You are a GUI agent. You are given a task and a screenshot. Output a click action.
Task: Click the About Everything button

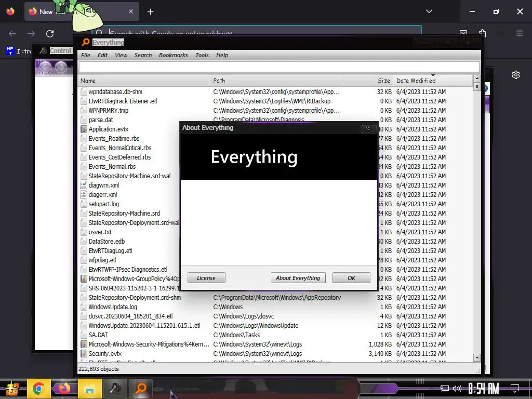click(x=298, y=278)
